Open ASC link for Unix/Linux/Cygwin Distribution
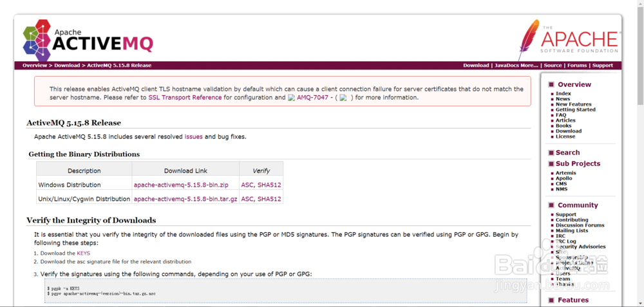Viewport: 644px width, 307px height. coord(247,199)
